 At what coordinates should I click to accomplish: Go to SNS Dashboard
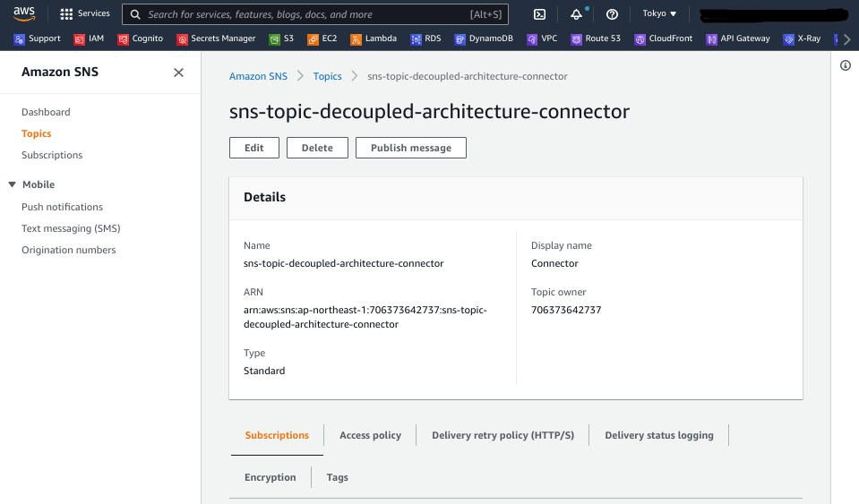tap(46, 112)
